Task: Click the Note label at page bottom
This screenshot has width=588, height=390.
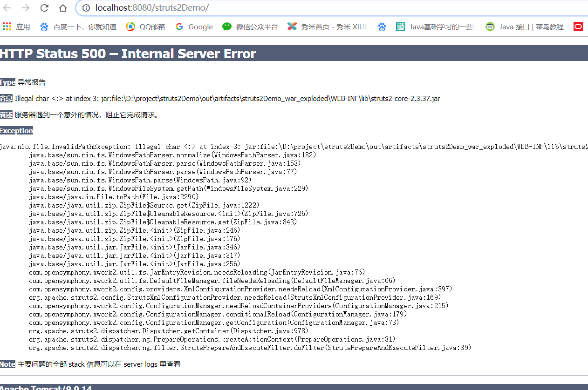Action: point(7,364)
